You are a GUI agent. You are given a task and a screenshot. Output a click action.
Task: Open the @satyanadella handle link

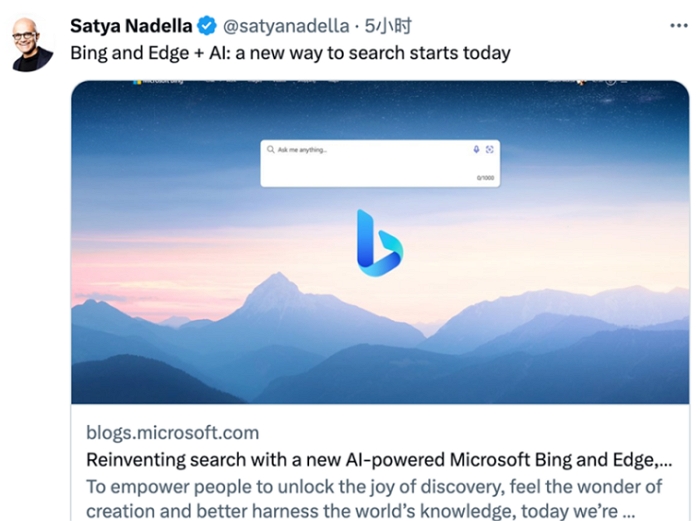286,24
